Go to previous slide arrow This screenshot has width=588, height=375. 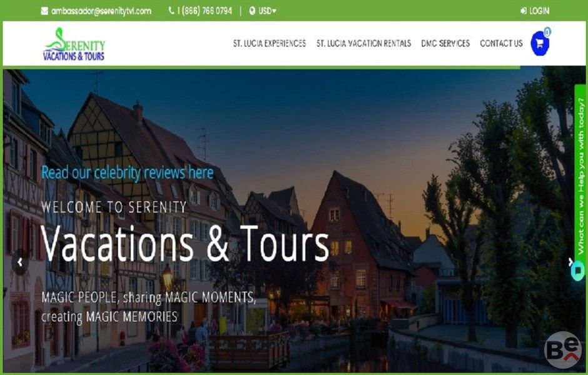(20, 262)
